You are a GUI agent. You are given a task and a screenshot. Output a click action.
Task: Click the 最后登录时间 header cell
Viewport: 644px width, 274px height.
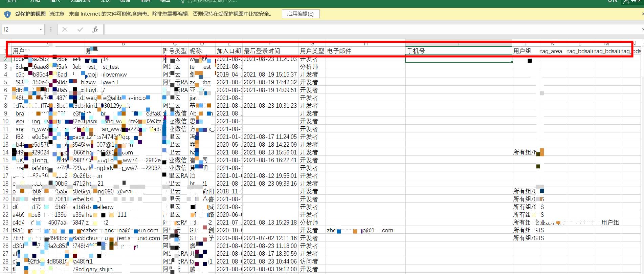[270, 51]
